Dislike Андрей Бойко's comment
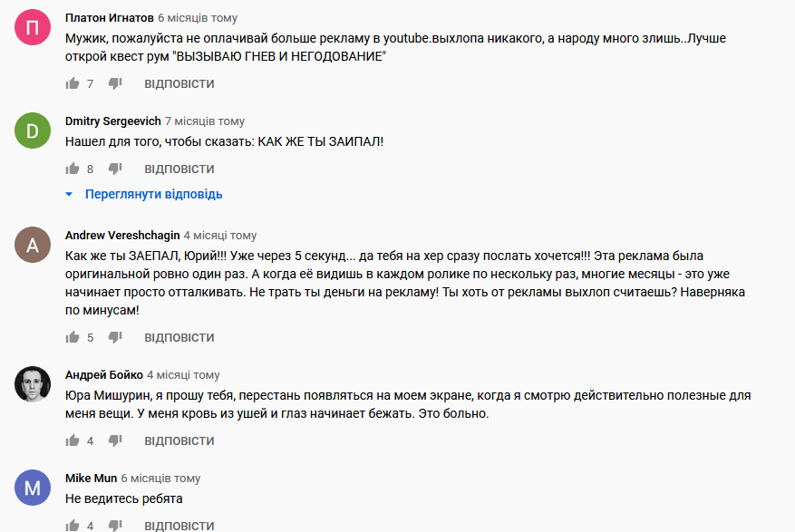This screenshot has height=532, width=795. pos(115,440)
